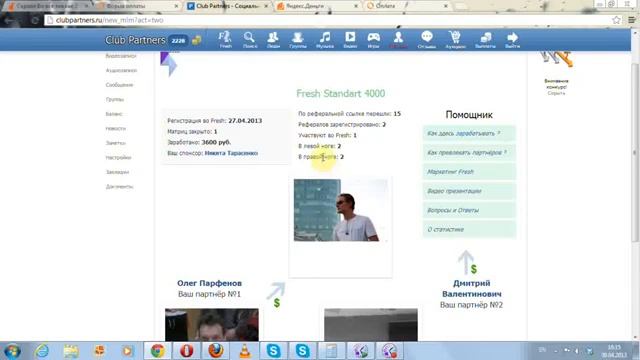Open Баланс in left sidebar
Image resolution: width=640 pixels, height=360 pixels.
pos(114,114)
